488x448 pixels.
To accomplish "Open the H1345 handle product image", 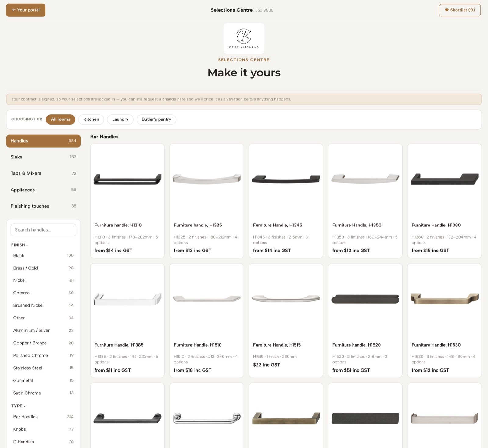I will point(286,179).
